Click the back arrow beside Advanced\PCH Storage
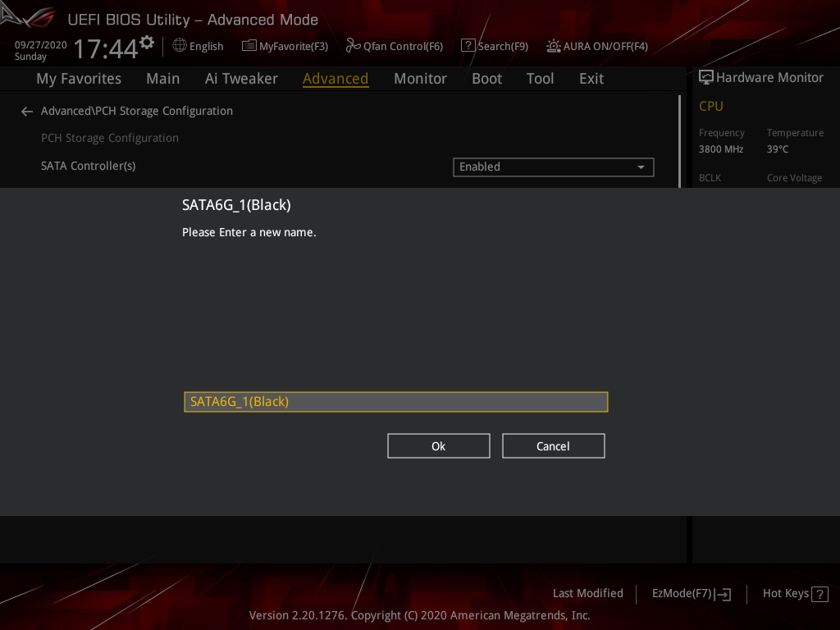 point(27,112)
